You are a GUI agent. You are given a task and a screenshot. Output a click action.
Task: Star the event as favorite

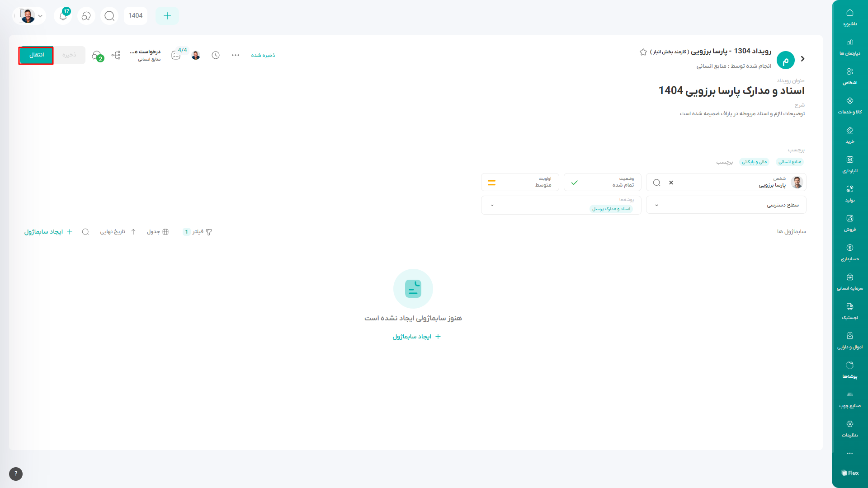click(x=643, y=52)
